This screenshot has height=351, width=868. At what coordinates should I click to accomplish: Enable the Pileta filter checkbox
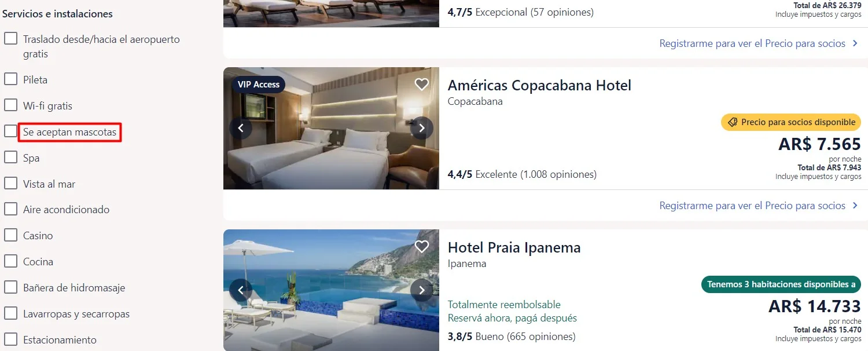10,79
